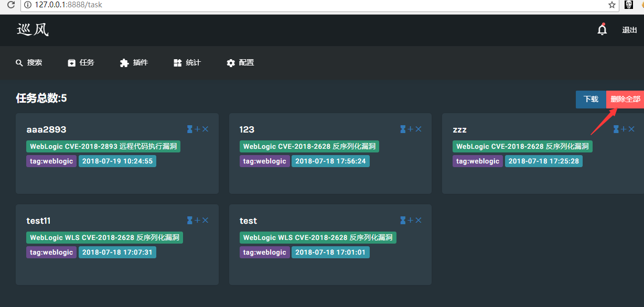Click hourglass icon on test task
This screenshot has height=307, width=644.
[x=403, y=220]
